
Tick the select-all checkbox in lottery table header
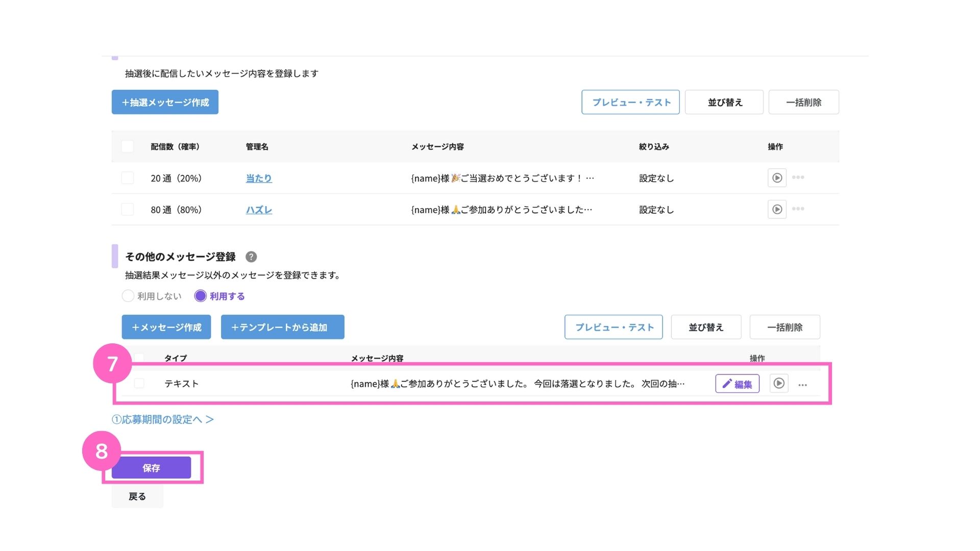click(x=128, y=146)
